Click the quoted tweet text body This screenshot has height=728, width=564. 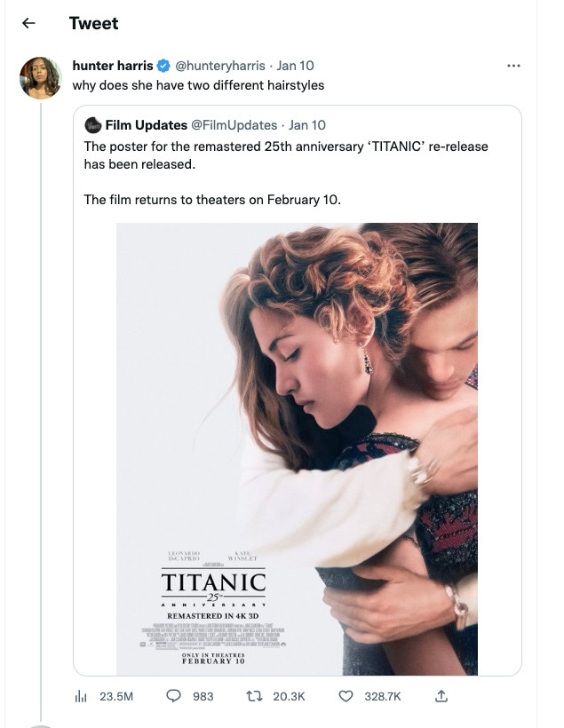point(286,154)
